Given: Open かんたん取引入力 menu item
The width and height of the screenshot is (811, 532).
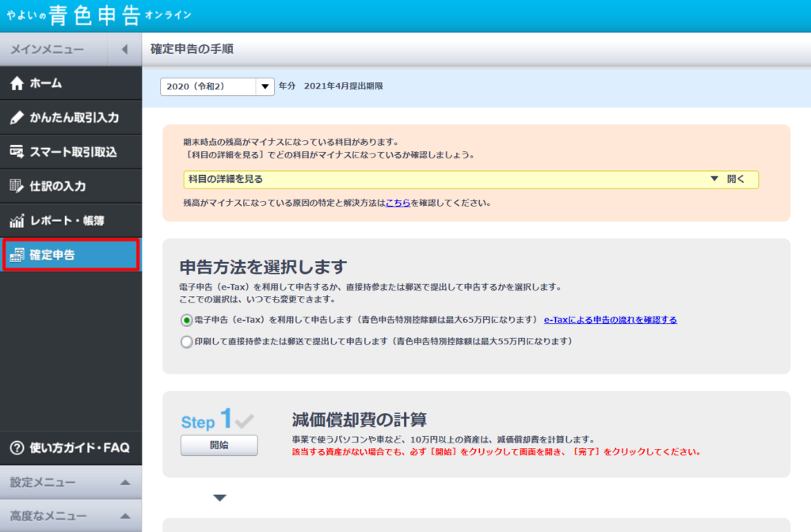Looking at the screenshot, I should point(70,117).
